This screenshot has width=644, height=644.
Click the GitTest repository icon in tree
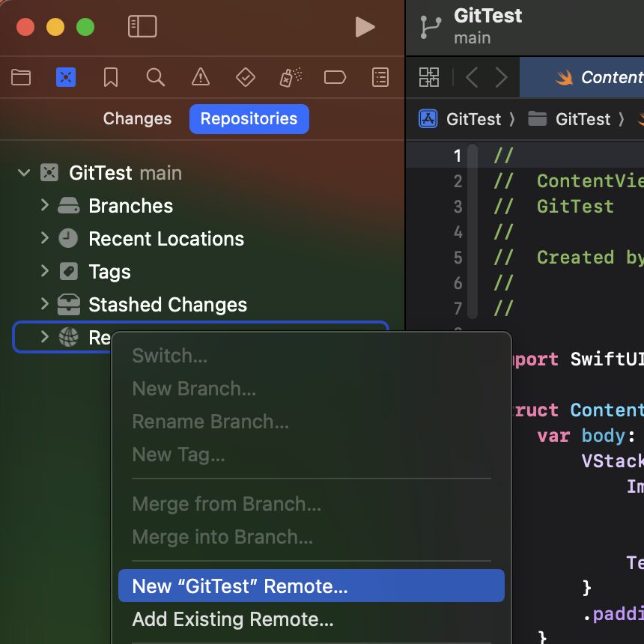(49, 172)
